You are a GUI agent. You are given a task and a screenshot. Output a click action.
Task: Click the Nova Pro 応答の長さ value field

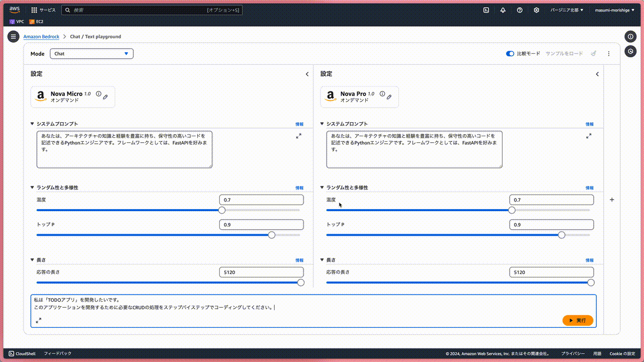tap(551, 272)
